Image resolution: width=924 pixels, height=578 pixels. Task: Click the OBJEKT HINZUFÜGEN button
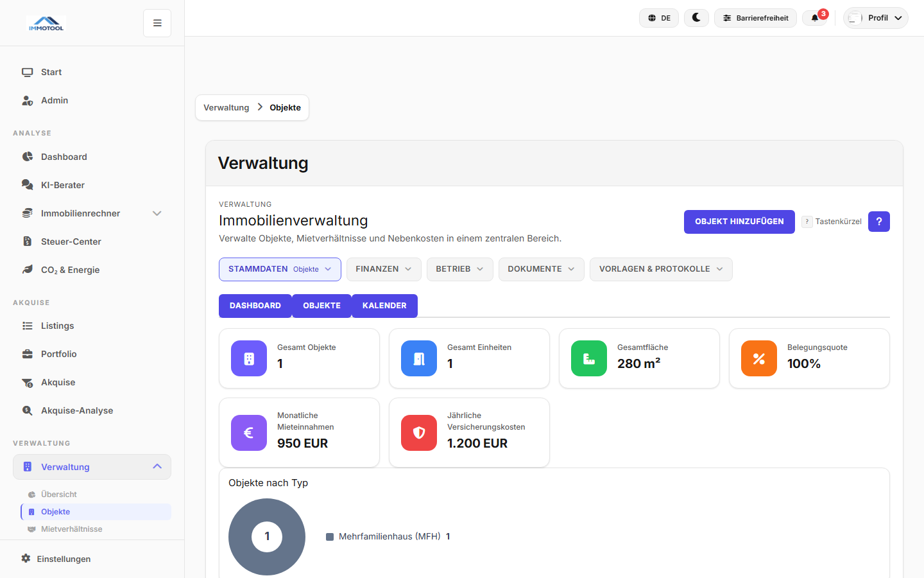click(739, 222)
